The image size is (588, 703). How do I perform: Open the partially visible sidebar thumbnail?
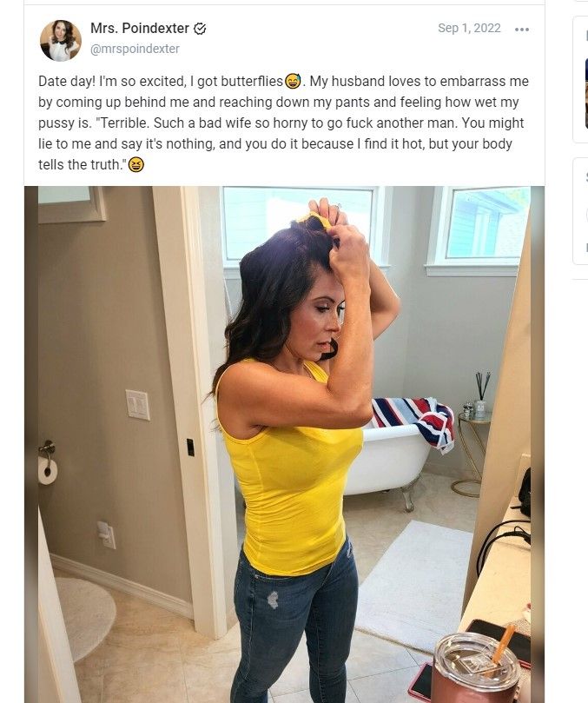coord(586,93)
